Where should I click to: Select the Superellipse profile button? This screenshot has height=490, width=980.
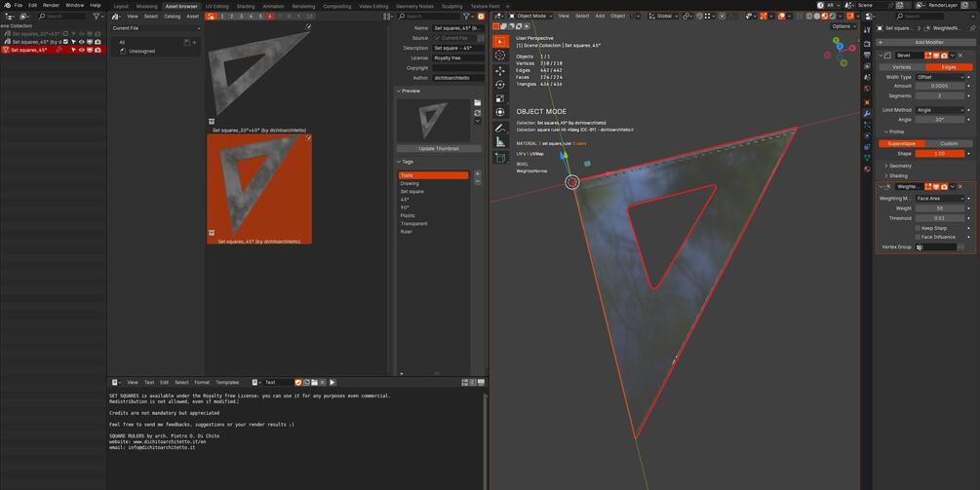[x=901, y=143]
